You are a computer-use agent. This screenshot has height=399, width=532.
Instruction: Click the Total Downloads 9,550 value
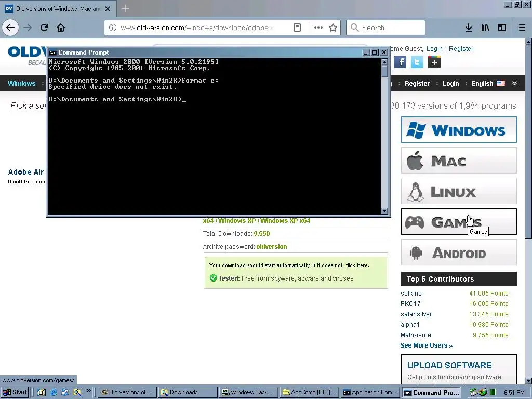(262, 234)
